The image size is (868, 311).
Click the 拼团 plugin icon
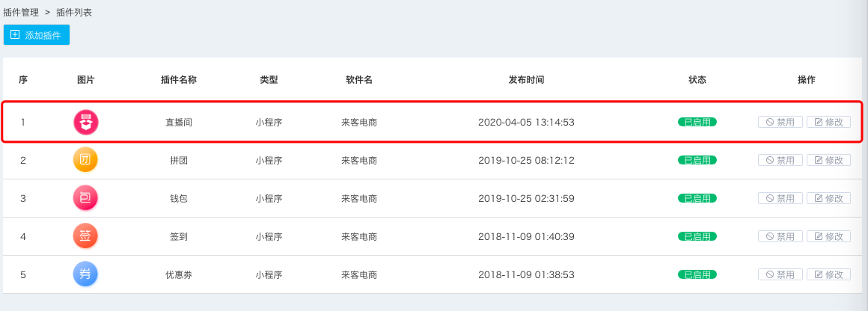tap(86, 161)
